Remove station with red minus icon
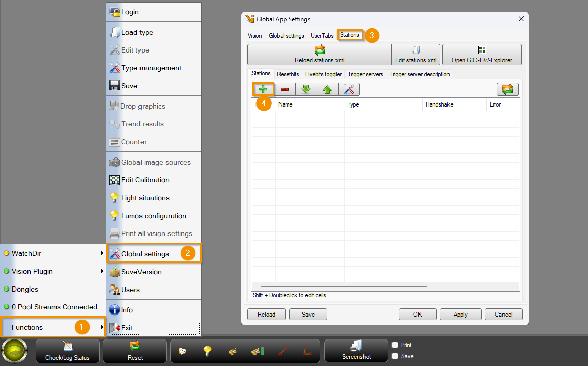 285,89
